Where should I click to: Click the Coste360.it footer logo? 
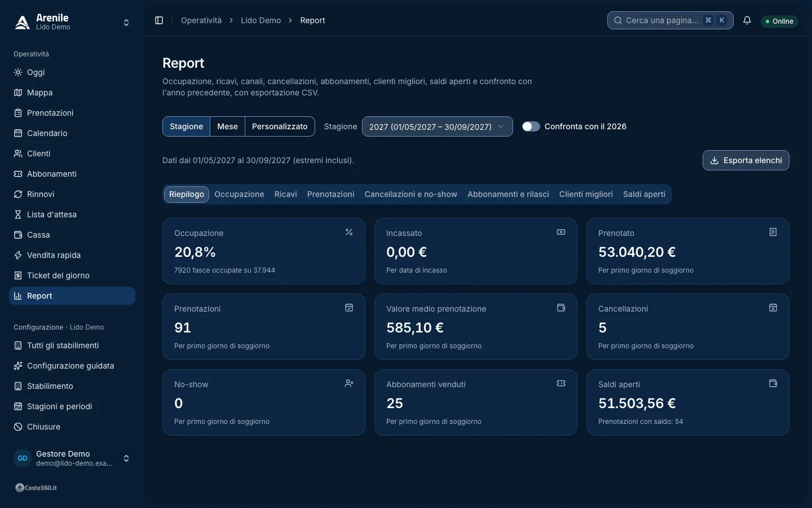click(x=36, y=488)
